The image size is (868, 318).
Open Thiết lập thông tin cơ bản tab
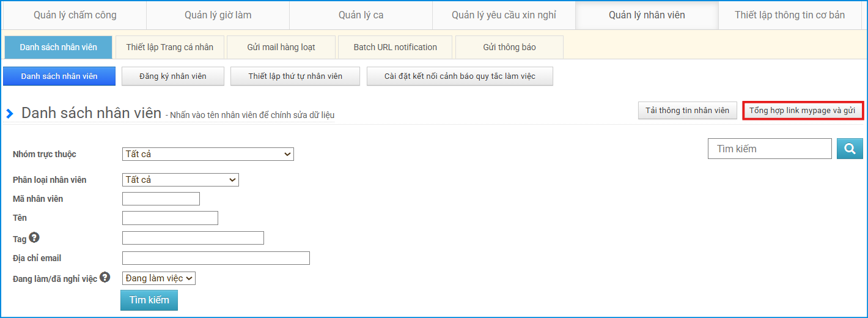pyautogui.click(x=789, y=15)
